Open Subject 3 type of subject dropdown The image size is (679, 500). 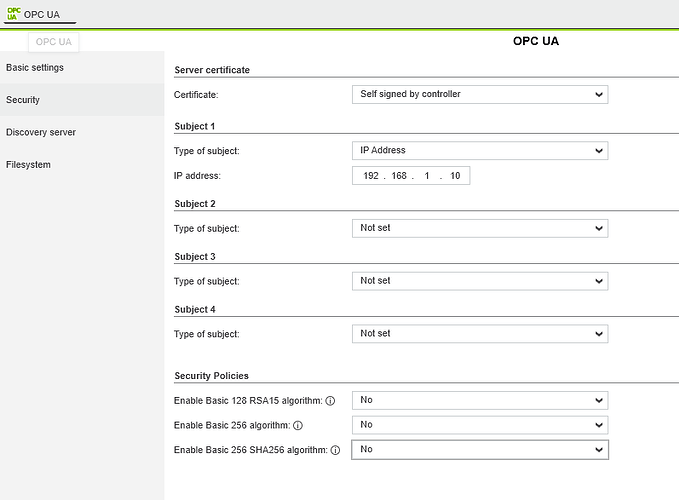480,281
